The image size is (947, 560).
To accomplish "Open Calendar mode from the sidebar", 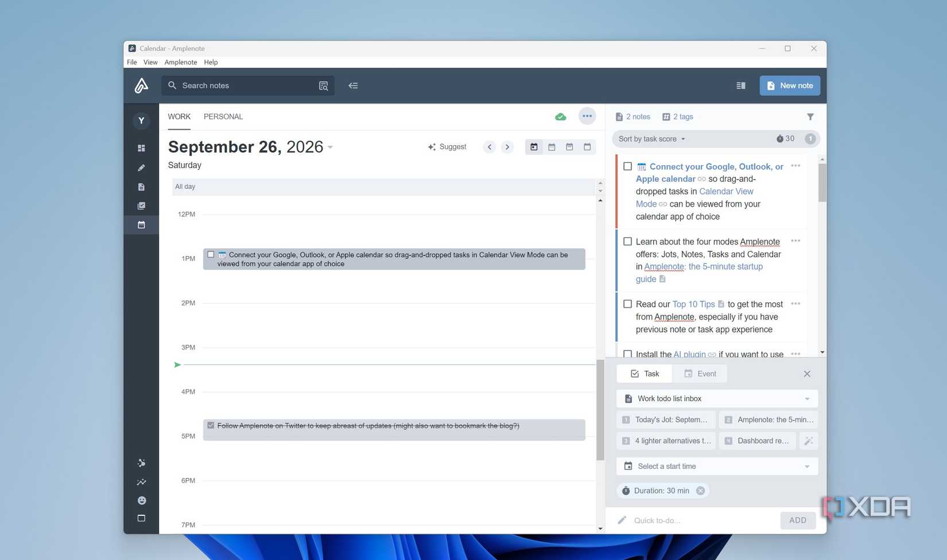I will pos(141,225).
